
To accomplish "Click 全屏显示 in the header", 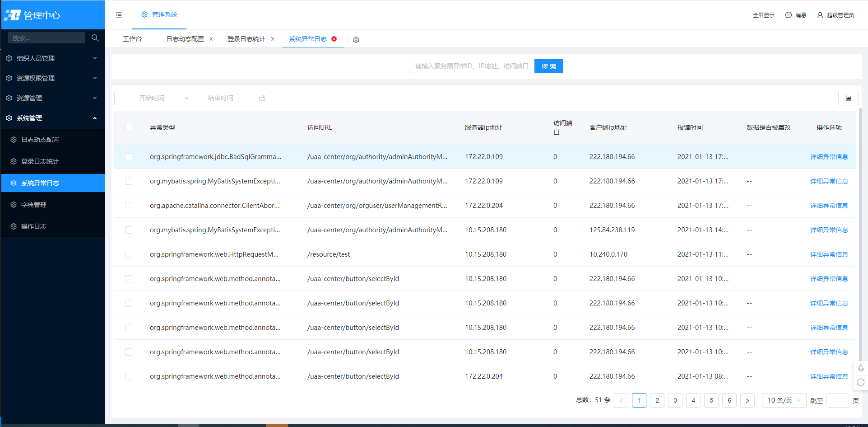I will click(764, 15).
